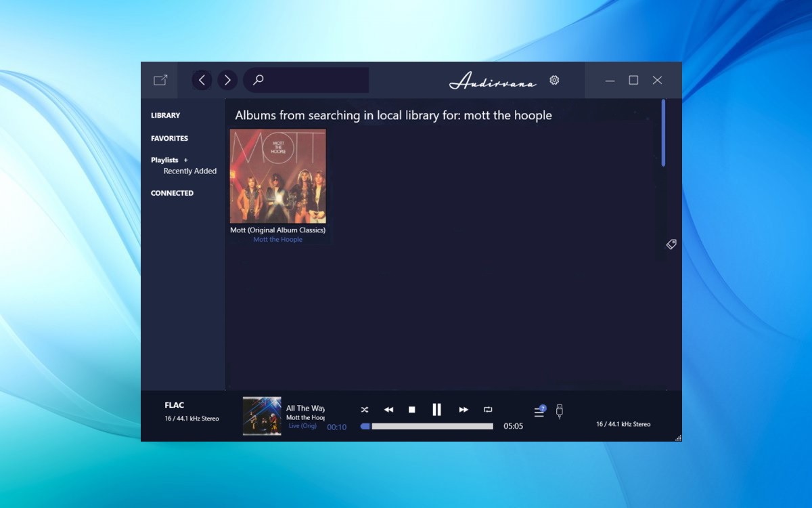This screenshot has height=508, width=812.
Task: Open the play queue list icon
Action: (x=539, y=411)
